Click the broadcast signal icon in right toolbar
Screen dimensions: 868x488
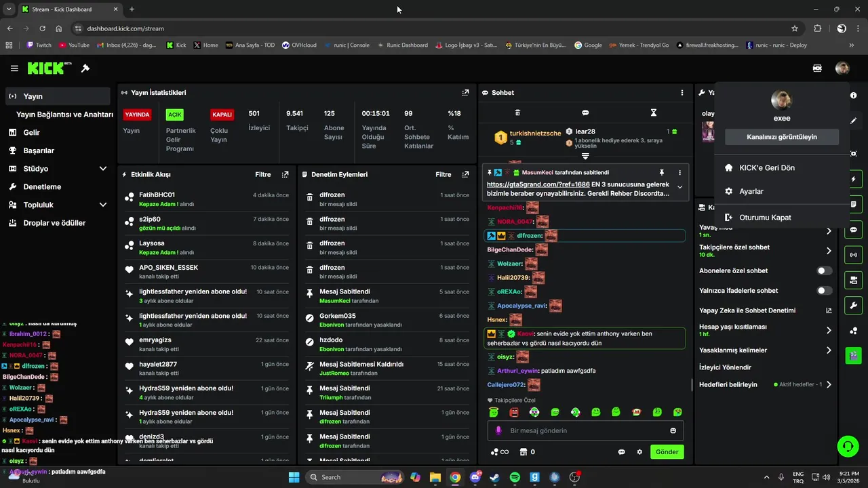pyautogui.click(x=853, y=255)
